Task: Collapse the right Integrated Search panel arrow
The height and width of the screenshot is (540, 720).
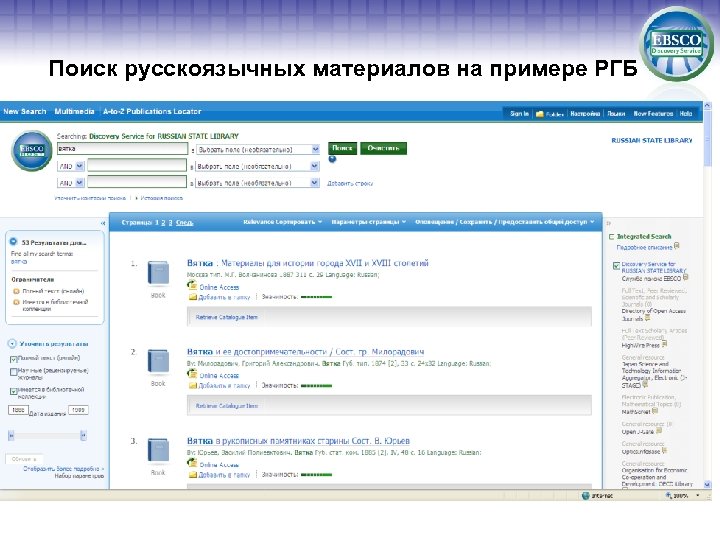Action: (x=609, y=223)
